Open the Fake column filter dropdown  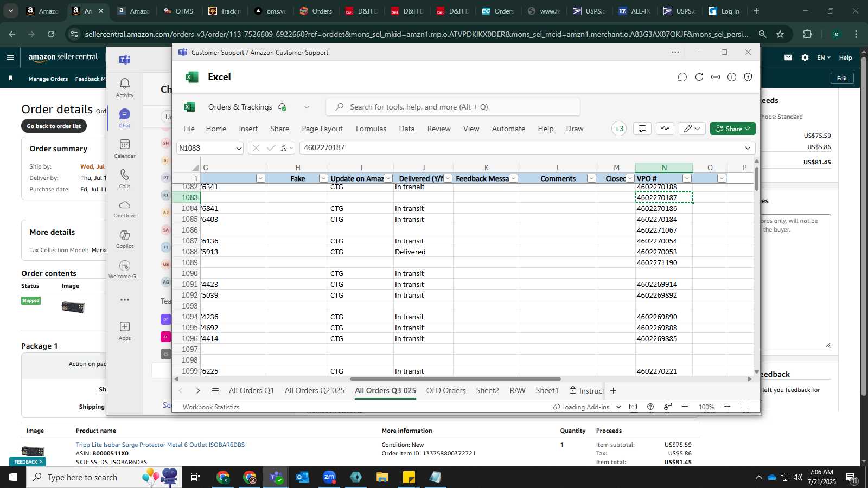tap(323, 178)
